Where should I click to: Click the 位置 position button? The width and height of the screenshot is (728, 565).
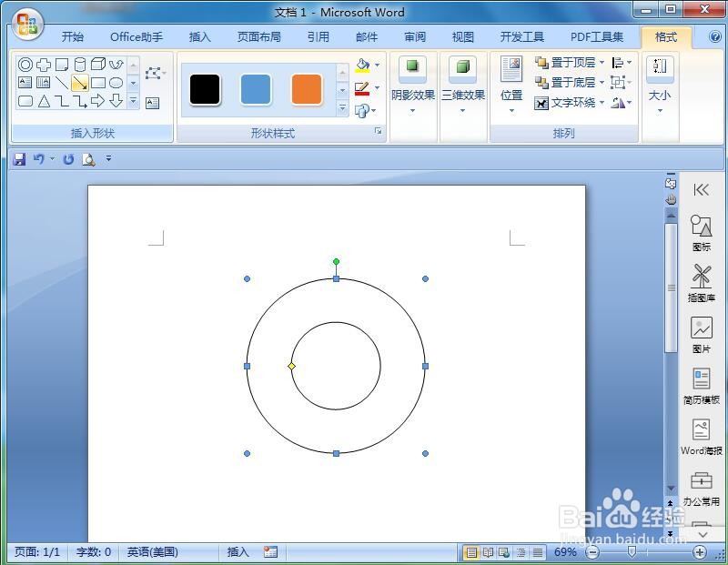pos(511,85)
